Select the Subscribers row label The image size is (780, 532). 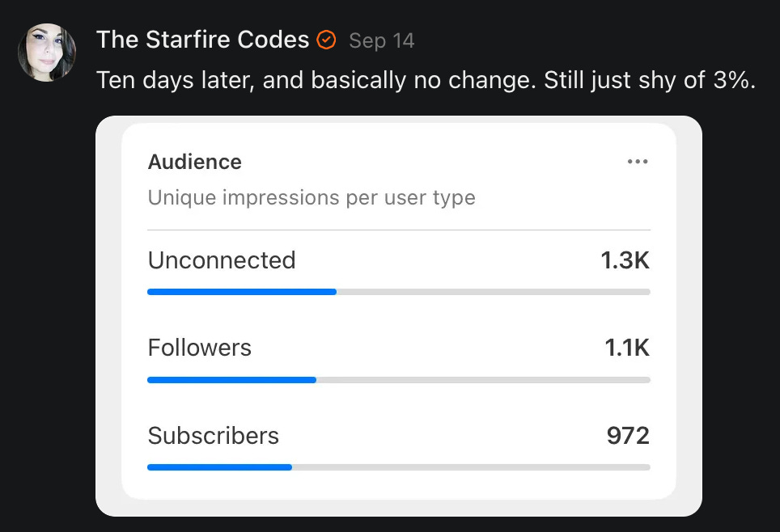pyautogui.click(x=214, y=436)
